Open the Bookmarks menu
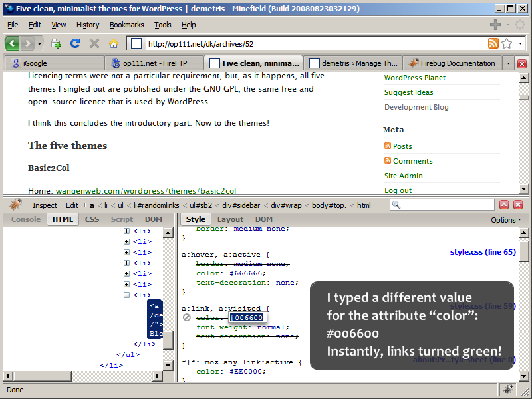Viewport: 532px width, 399px height. click(126, 25)
